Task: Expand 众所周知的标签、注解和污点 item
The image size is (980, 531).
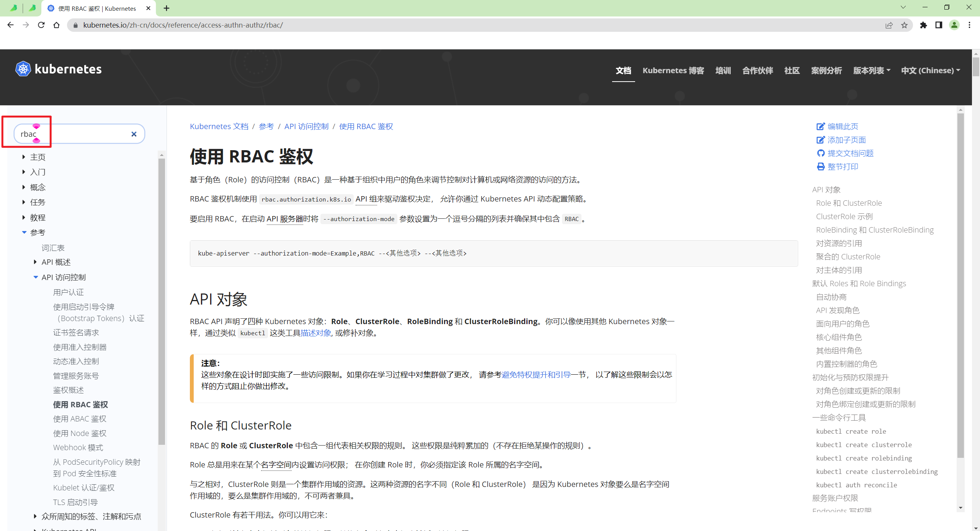Action: (35, 516)
